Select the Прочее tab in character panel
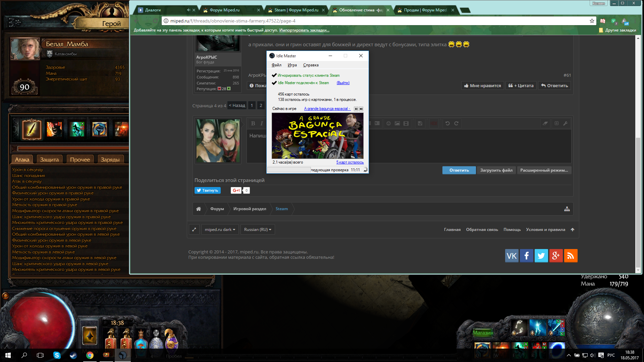644x362 pixels. [x=80, y=160]
